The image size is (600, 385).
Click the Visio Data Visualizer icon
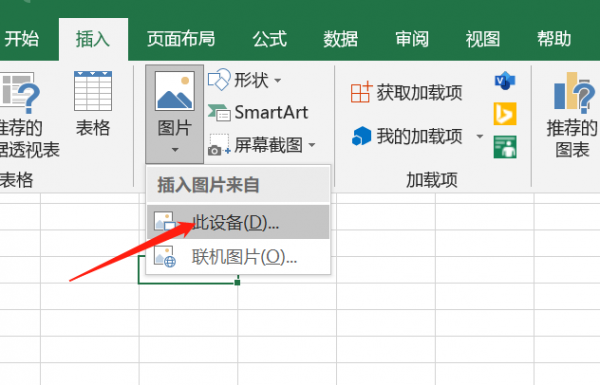(x=505, y=80)
